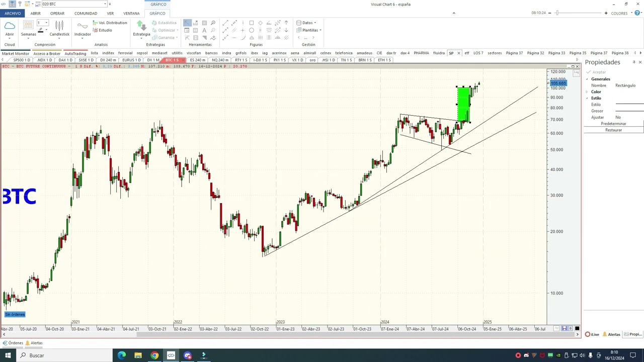
Task: Open the iLive panel tab
Action: pos(592,334)
